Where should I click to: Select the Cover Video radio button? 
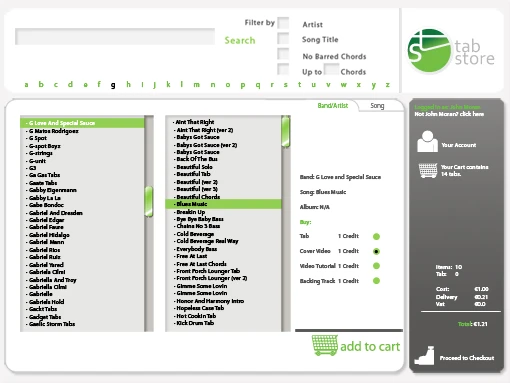(376, 251)
